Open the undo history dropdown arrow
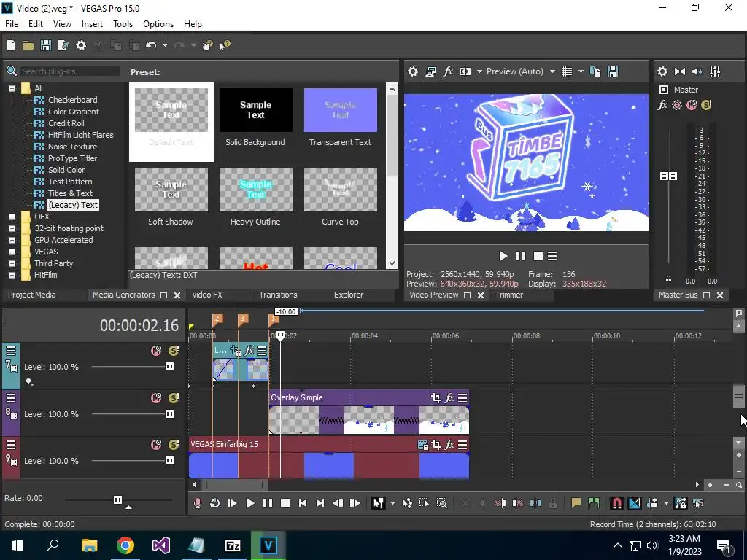 165,45
